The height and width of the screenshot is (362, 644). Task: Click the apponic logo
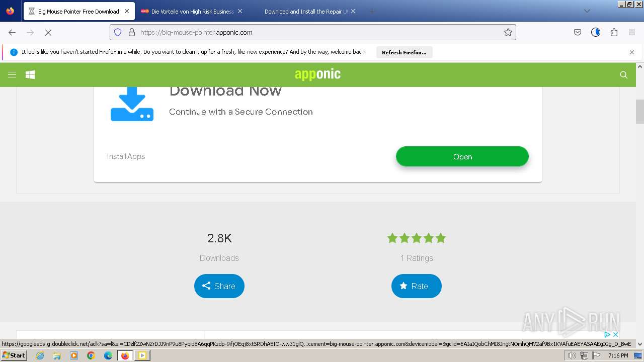(x=317, y=74)
